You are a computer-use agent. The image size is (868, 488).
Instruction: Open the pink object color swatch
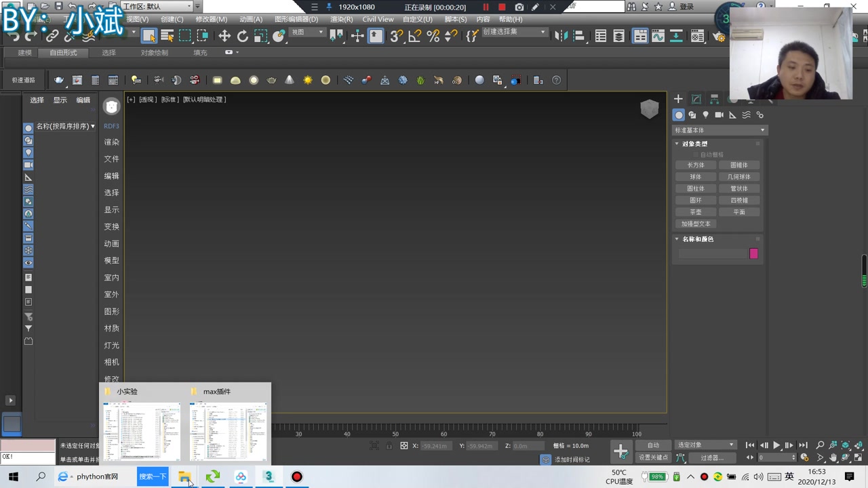pyautogui.click(x=753, y=253)
